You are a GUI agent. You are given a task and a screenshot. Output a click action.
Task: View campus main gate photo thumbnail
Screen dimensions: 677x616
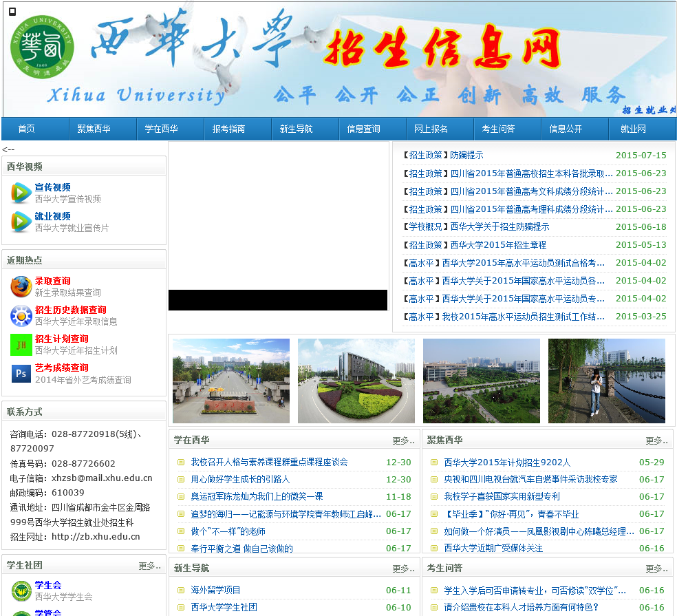(231, 381)
